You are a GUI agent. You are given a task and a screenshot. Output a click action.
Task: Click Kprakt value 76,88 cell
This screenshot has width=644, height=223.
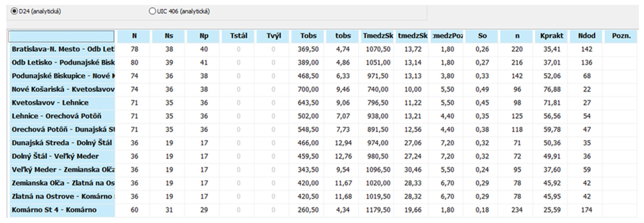pyautogui.click(x=552, y=89)
